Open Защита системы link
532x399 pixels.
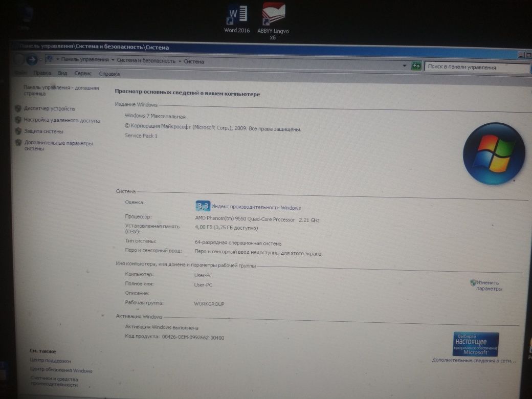[x=43, y=131]
